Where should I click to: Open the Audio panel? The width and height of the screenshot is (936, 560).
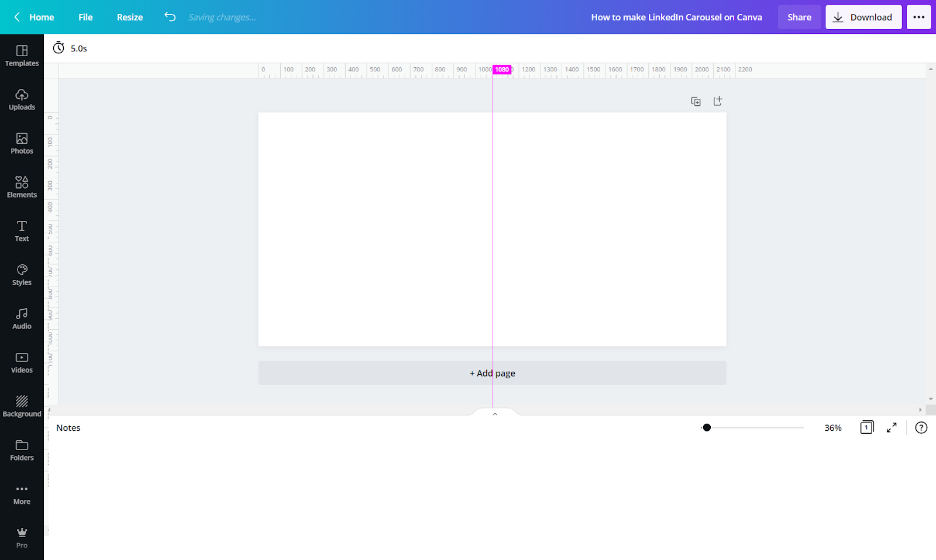coord(22,319)
